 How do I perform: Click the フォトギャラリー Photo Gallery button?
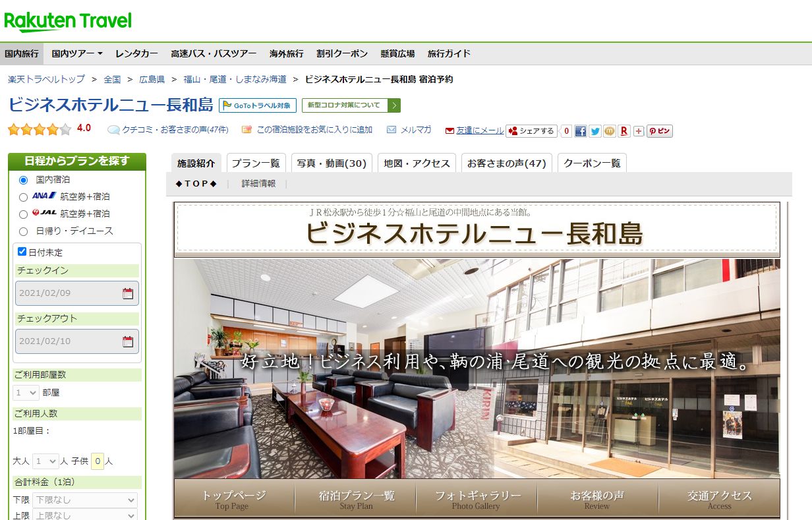(x=477, y=500)
